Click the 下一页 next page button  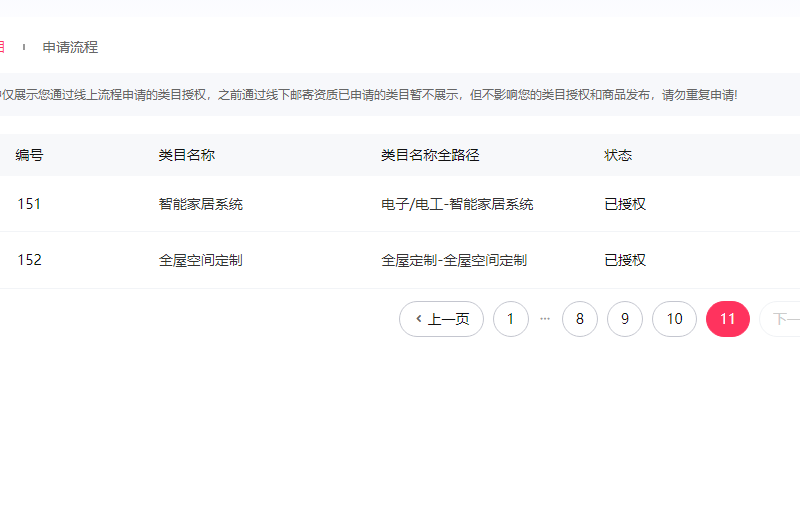[x=782, y=319]
